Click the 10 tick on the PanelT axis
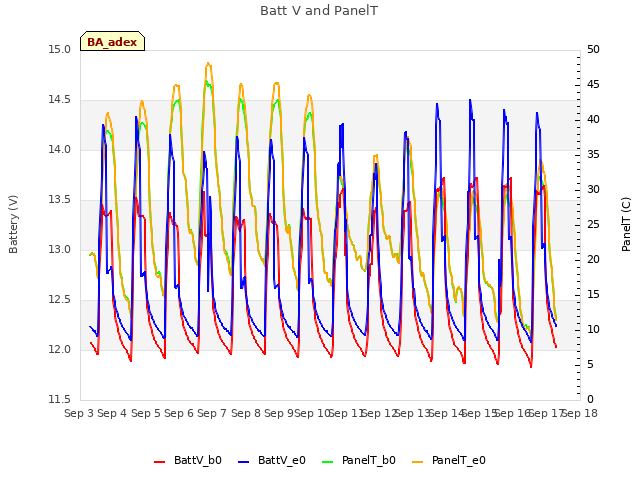This screenshot has width=640, height=480. [593, 329]
